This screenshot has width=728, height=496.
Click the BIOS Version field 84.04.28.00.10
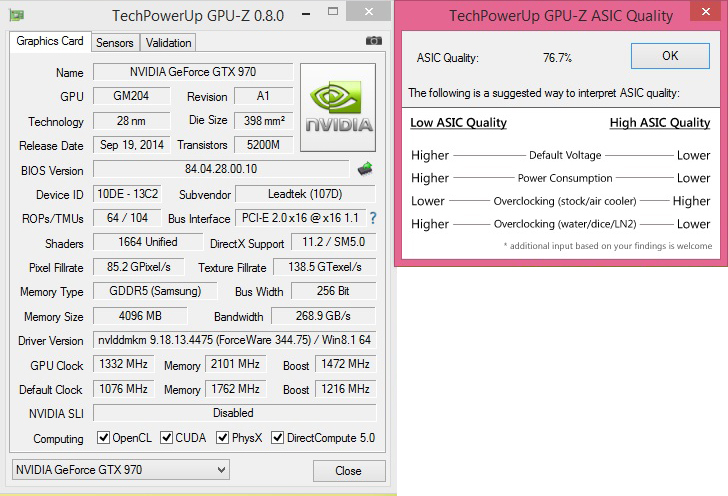tap(221, 169)
